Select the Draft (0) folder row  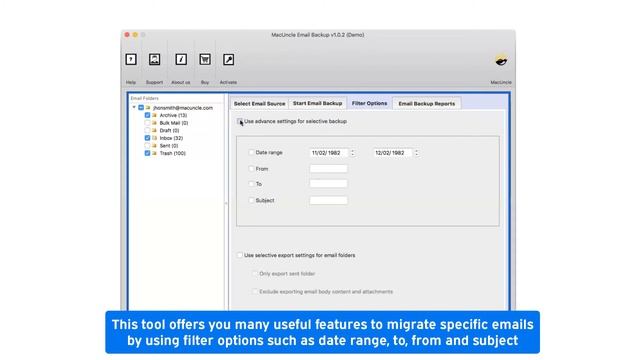point(169,131)
